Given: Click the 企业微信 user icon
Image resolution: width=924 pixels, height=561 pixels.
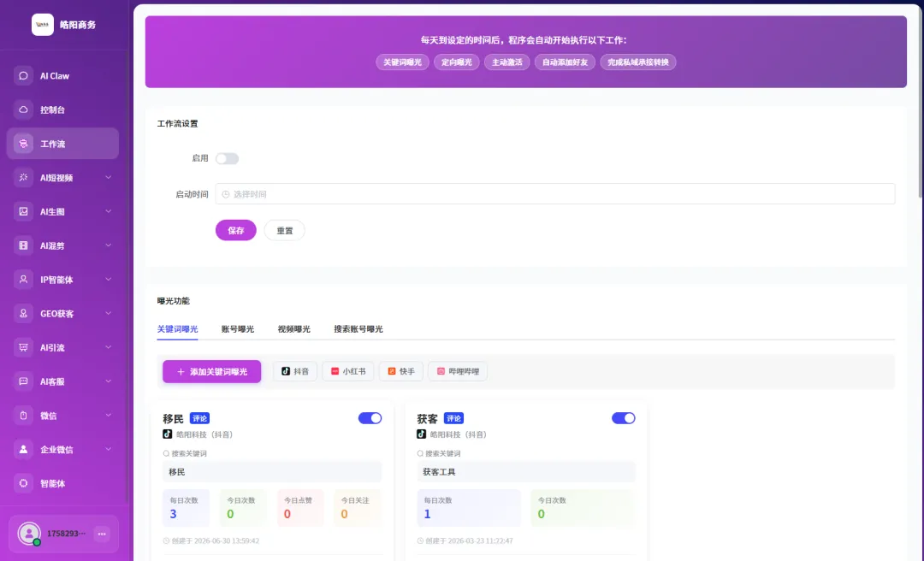Looking at the screenshot, I should point(24,450).
